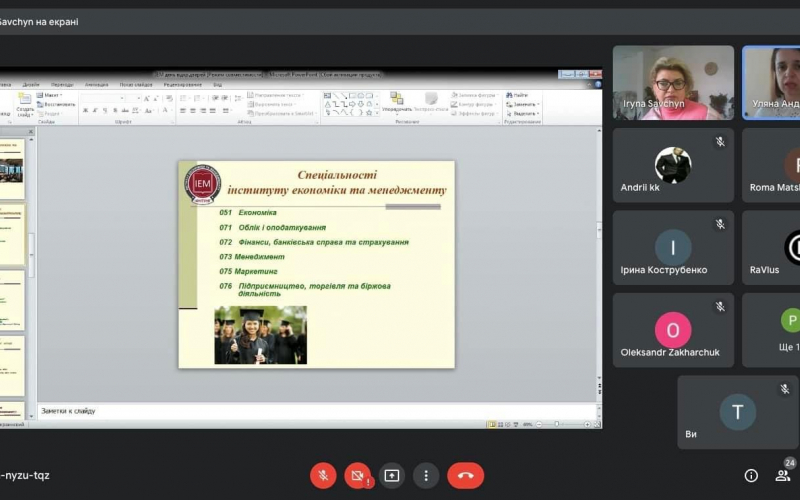Close the slide thumbnail pane
The image size is (800, 500).
30,132
